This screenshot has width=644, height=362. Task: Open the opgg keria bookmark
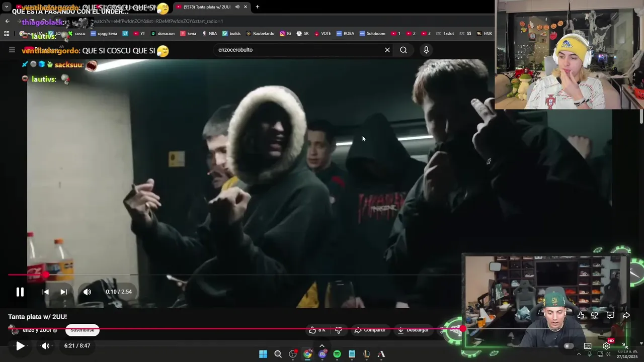104,34
